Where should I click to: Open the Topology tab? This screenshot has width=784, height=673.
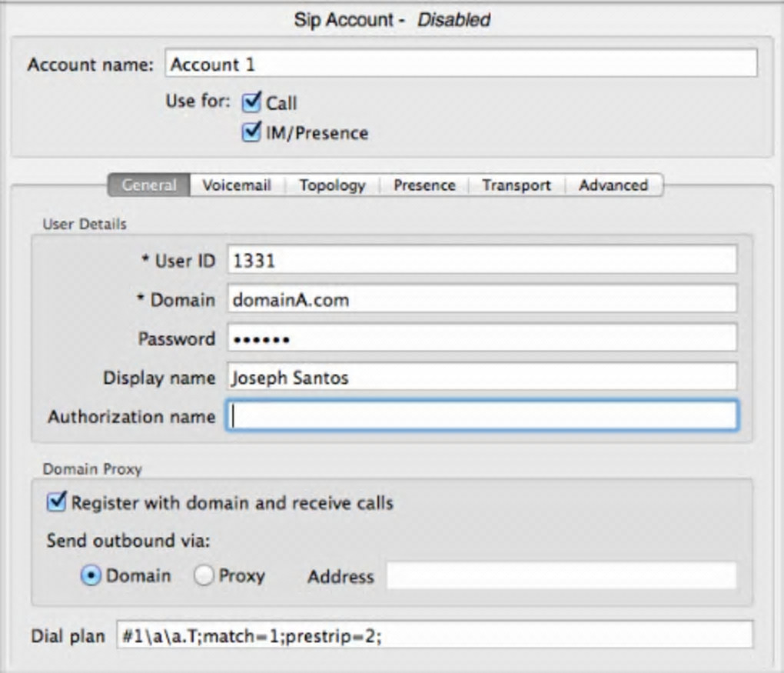[x=332, y=185]
